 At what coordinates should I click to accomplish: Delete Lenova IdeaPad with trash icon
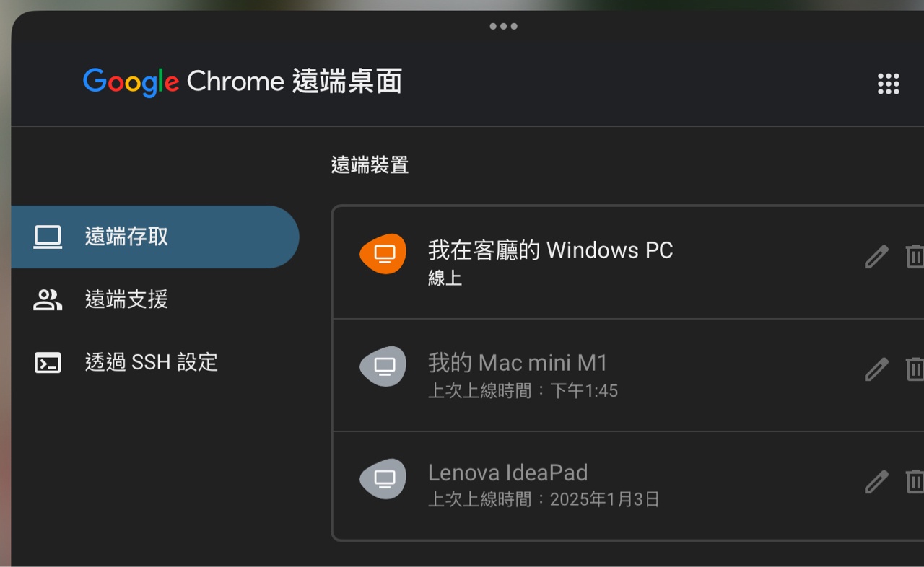coord(914,481)
